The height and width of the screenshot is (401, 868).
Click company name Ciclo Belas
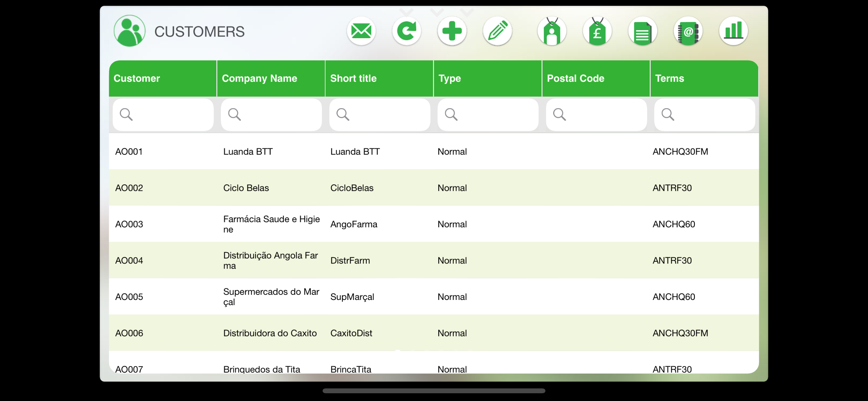[246, 188]
